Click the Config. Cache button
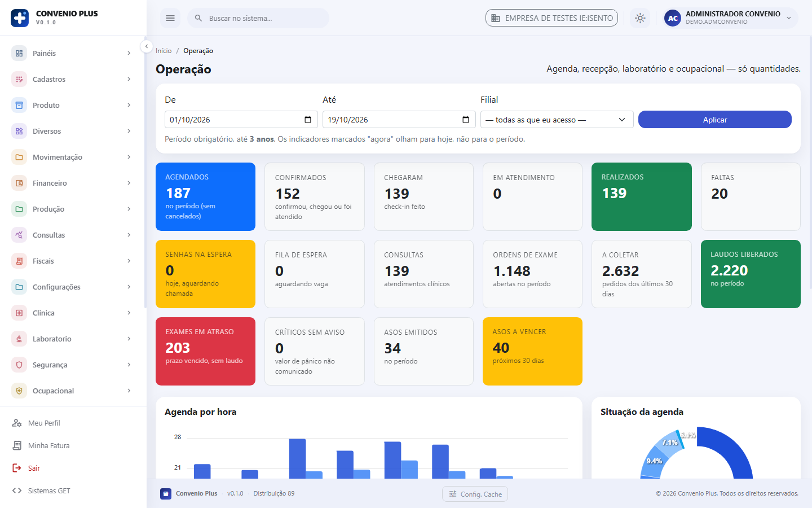 click(475, 494)
